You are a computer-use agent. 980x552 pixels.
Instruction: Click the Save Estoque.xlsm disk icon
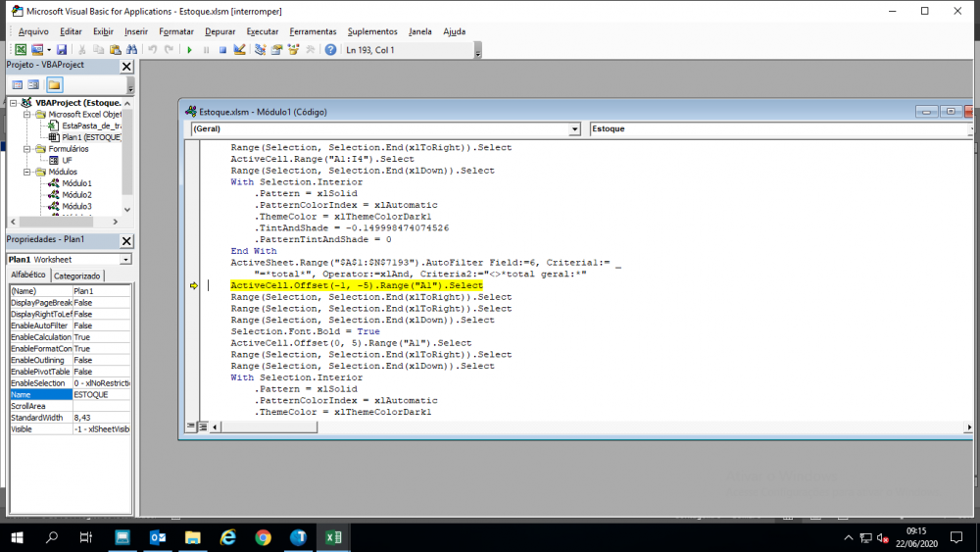pos(62,50)
